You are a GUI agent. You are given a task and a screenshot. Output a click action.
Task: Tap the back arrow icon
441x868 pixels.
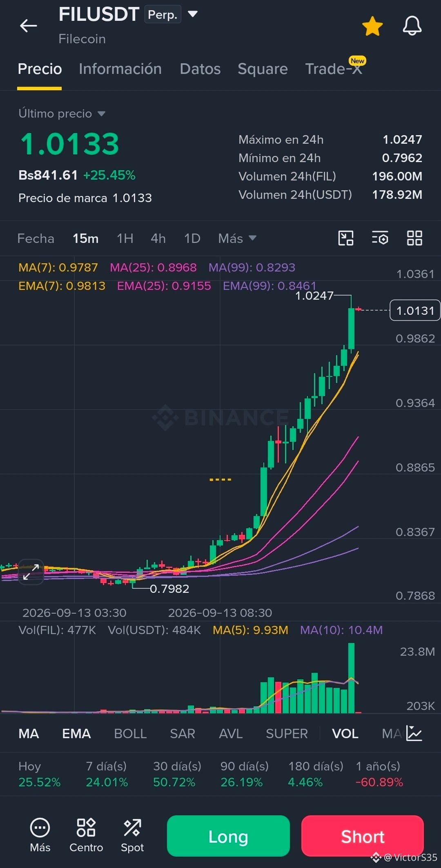[x=28, y=26]
